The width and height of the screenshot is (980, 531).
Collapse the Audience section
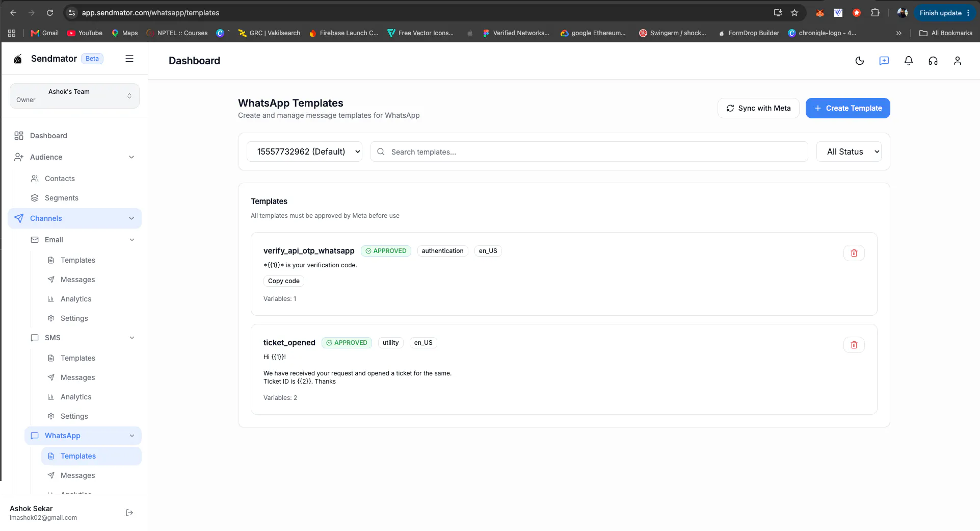click(x=131, y=157)
